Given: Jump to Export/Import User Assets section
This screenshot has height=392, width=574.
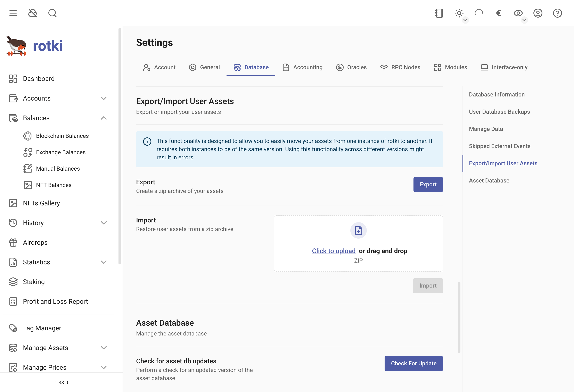Looking at the screenshot, I should pos(503,164).
